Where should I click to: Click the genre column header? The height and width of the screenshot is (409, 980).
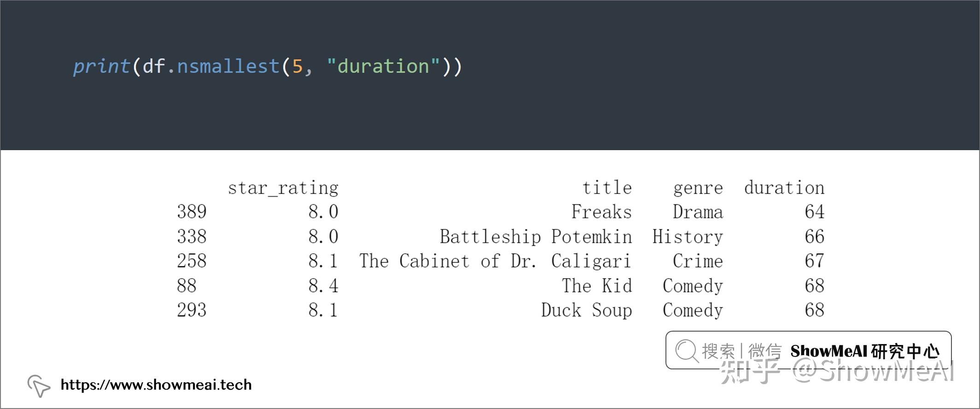pyautogui.click(x=698, y=188)
